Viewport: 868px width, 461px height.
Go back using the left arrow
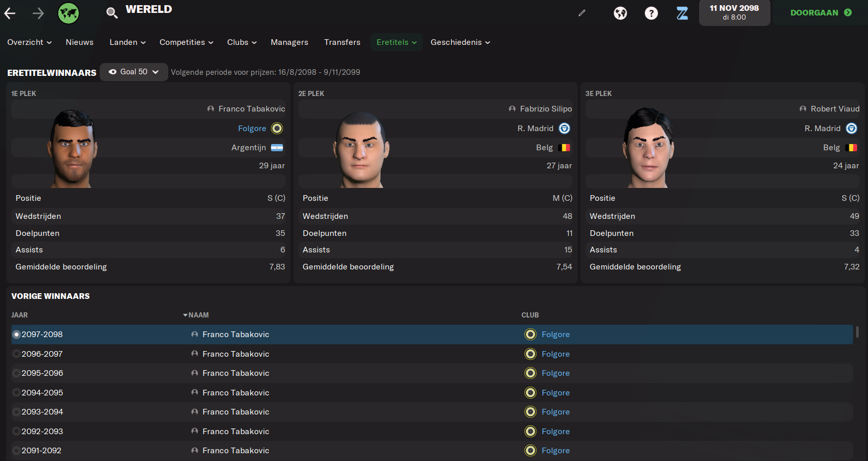coord(10,13)
